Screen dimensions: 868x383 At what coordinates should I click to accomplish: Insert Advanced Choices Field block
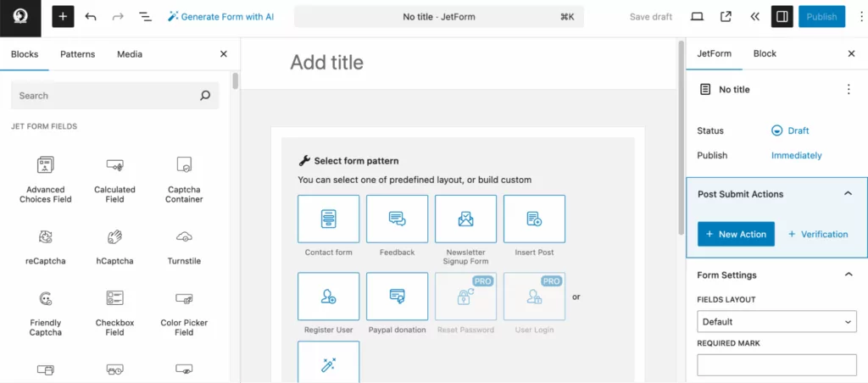click(x=46, y=180)
